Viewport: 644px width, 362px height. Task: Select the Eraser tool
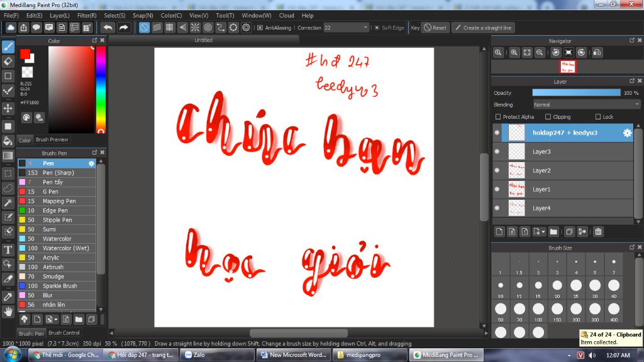8,61
